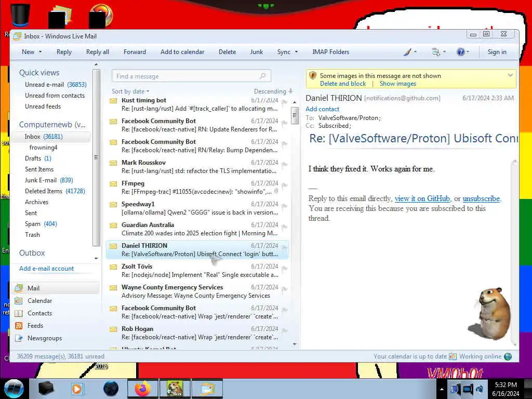The width and height of the screenshot is (532, 399).
Task: Click the volume speaker tray icon
Action: pyautogui.click(x=480, y=389)
